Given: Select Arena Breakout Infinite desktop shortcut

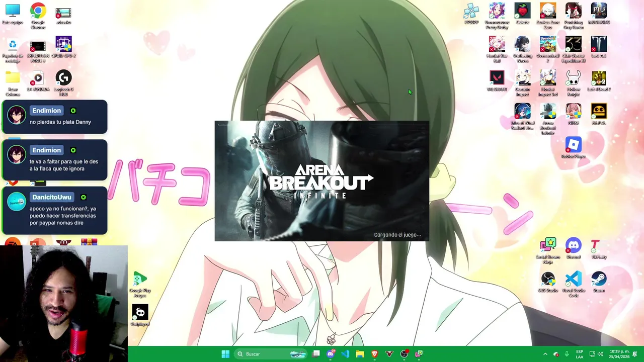Looking at the screenshot, I should click(x=548, y=119).
